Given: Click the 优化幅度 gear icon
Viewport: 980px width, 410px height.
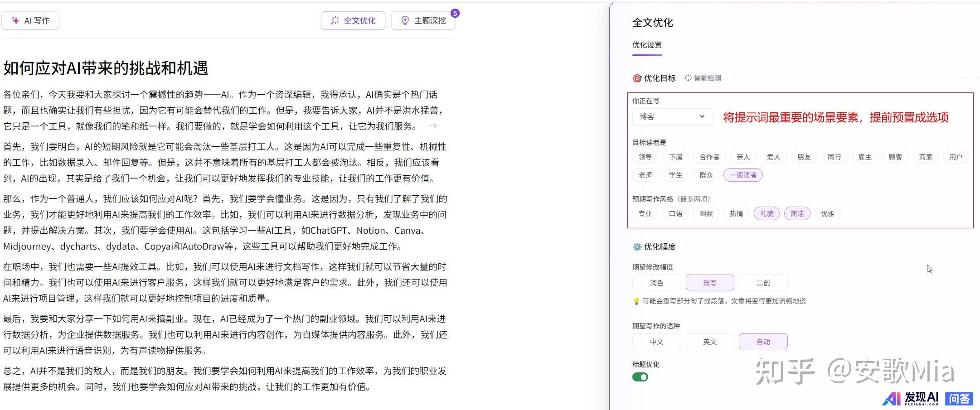Looking at the screenshot, I should (x=637, y=247).
